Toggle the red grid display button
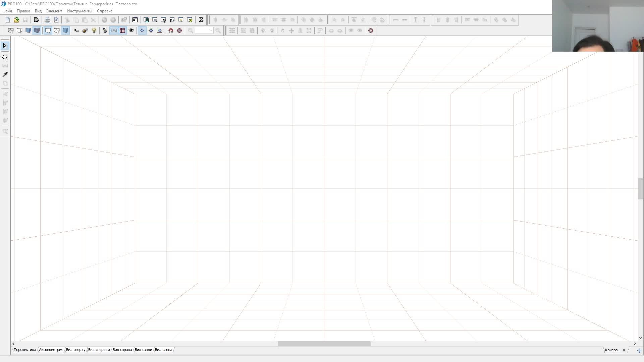The image size is (644, 362). click(122, 31)
